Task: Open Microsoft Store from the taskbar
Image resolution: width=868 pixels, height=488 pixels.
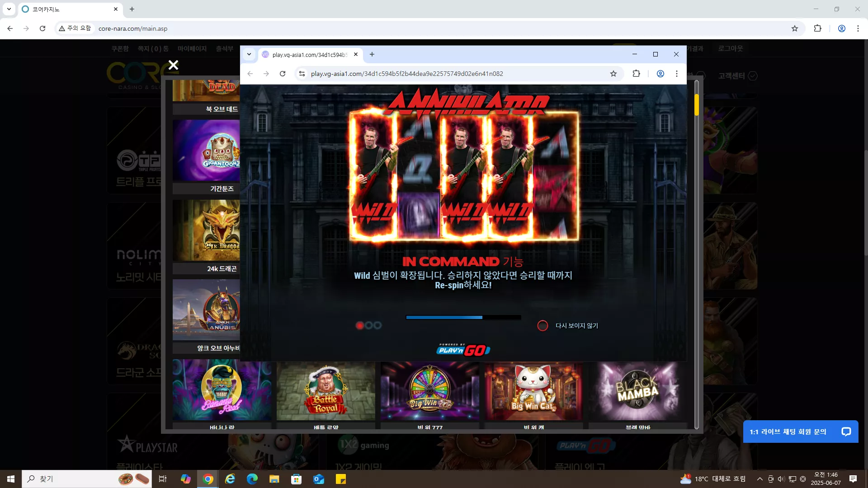Action: [x=297, y=479]
